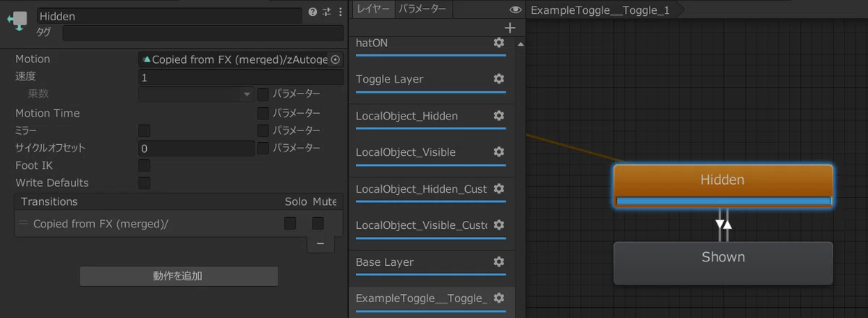The width and height of the screenshot is (868, 318).
Task: Switch to the パラメーター tab
Action: click(x=422, y=9)
